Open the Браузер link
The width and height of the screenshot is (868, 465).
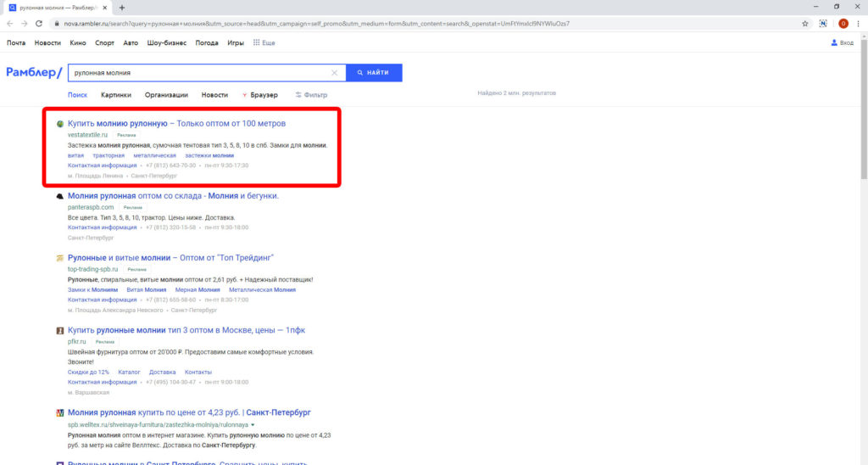pyautogui.click(x=259, y=95)
